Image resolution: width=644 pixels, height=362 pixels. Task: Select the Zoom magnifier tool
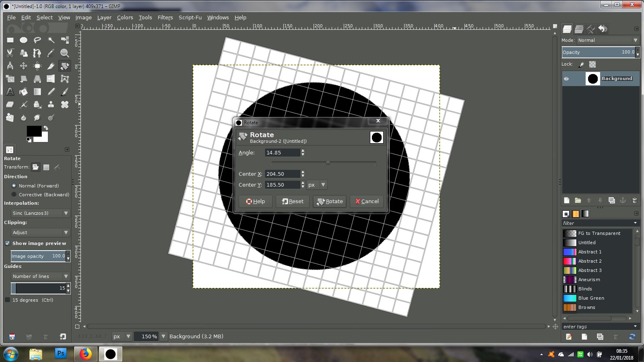(64, 53)
